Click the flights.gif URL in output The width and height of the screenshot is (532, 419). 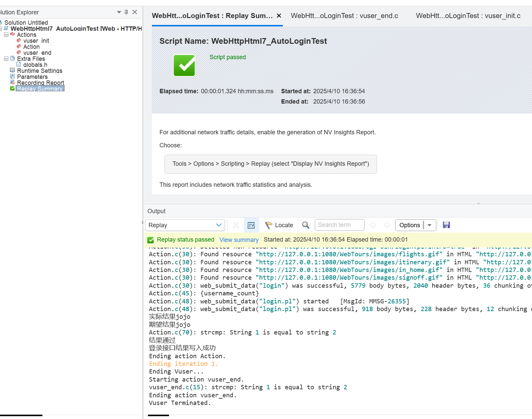(349, 254)
